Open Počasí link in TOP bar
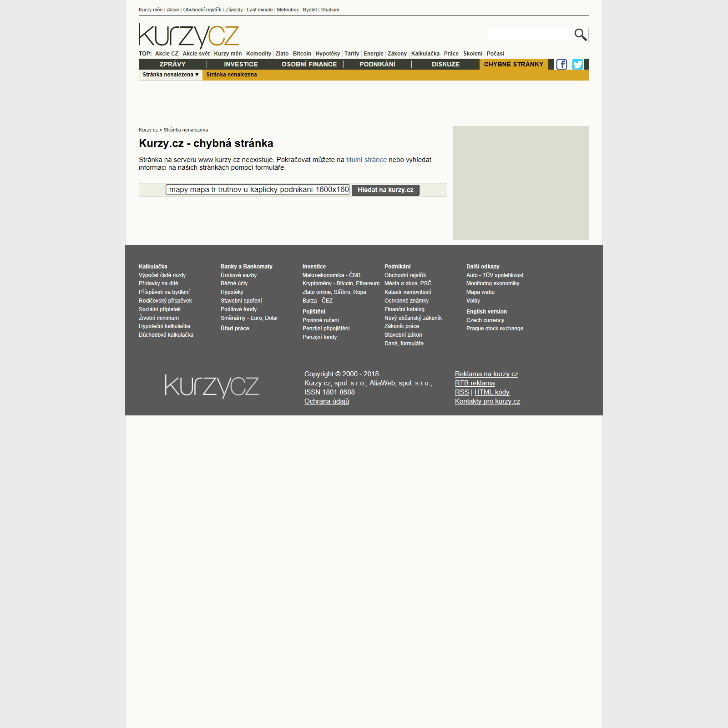The width and height of the screenshot is (728, 728). 495,54
